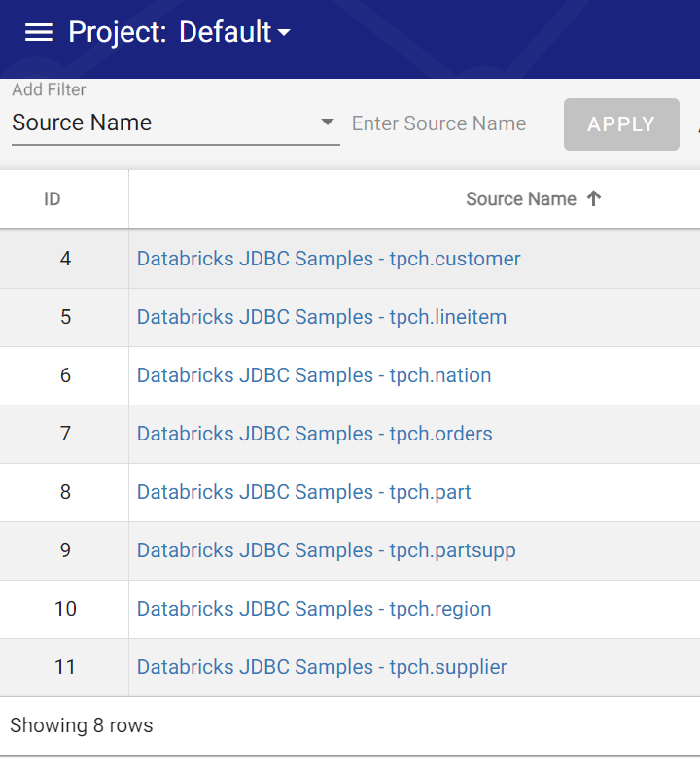Viewport: 700px width, 775px height.
Task: Open the tpch.lineitem source link
Action: coord(322,317)
